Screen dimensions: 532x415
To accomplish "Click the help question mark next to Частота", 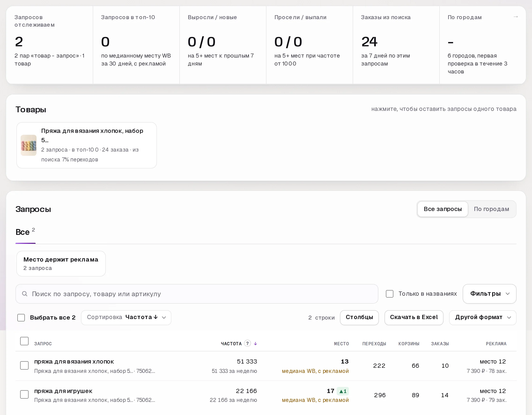I will pyautogui.click(x=247, y=343).
